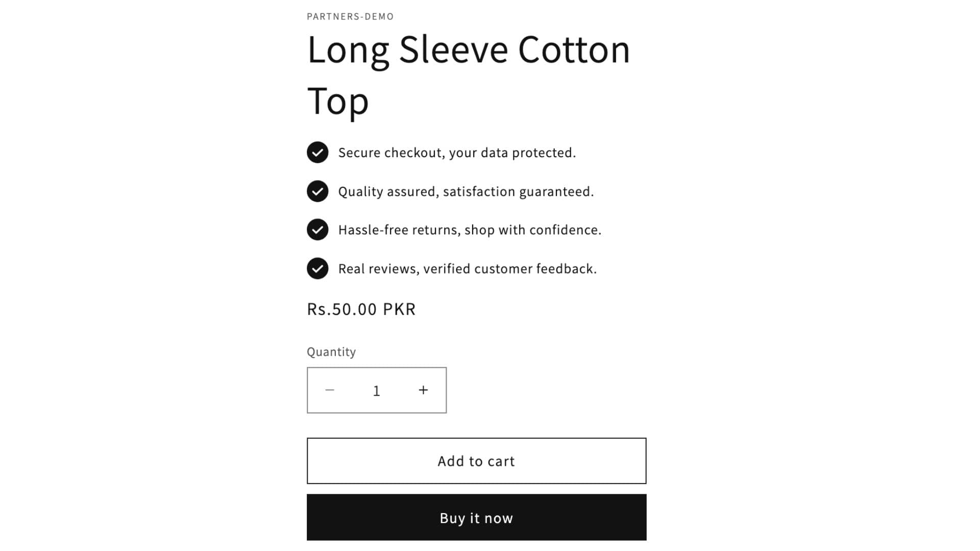980x551 pixels.
Task: Select the quantity number field
Action: click(377, 390)
